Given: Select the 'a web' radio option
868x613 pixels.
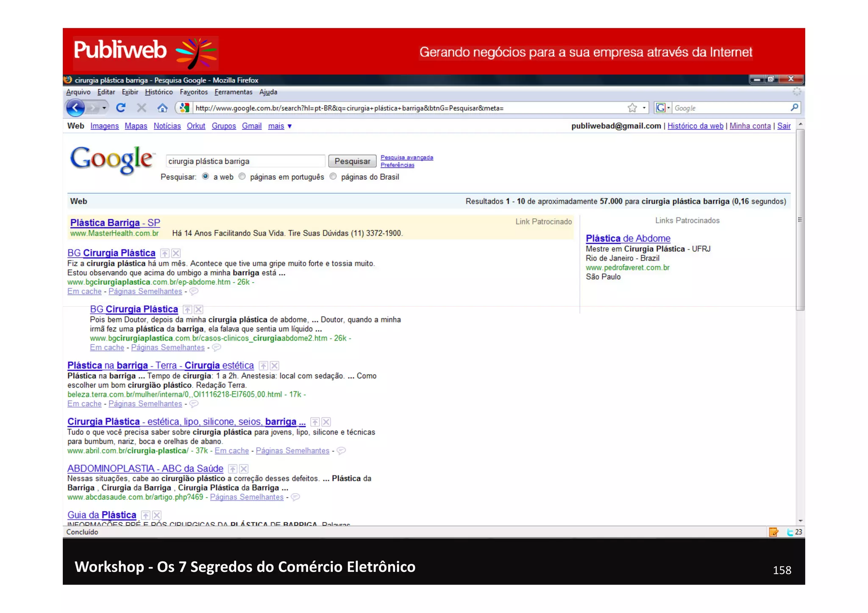Looking at the screenshot, I should click(x=206, y=177).
